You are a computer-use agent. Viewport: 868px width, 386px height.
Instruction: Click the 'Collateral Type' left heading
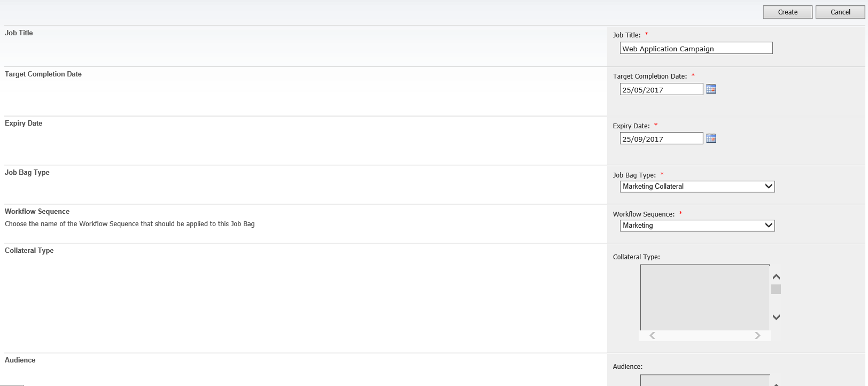tap(29, 251)
